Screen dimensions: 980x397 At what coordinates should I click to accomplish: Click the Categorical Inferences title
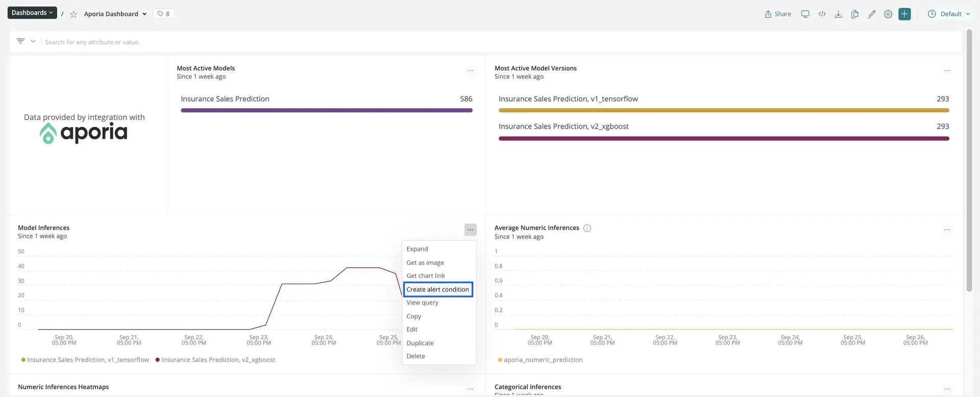tap(528, 387)
